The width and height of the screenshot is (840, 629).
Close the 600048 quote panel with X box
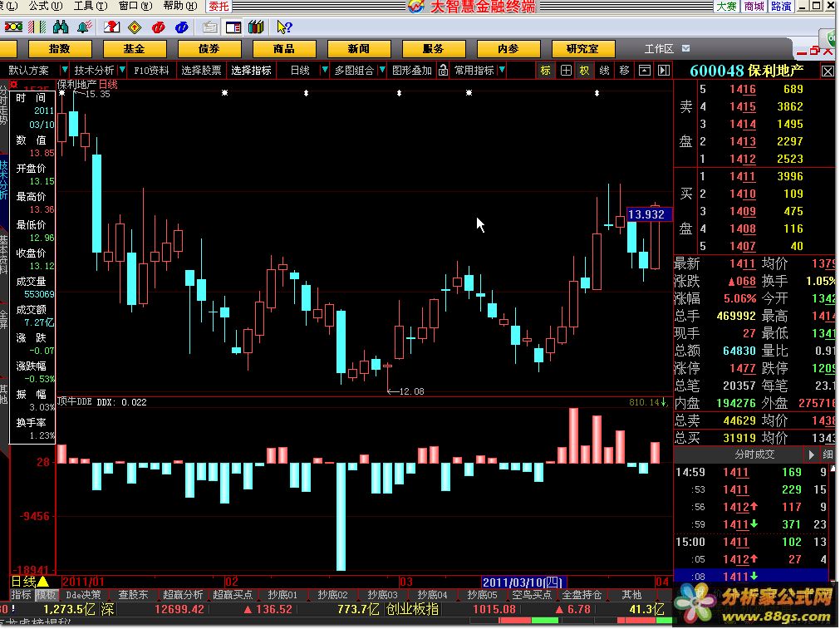pos(828,71)
